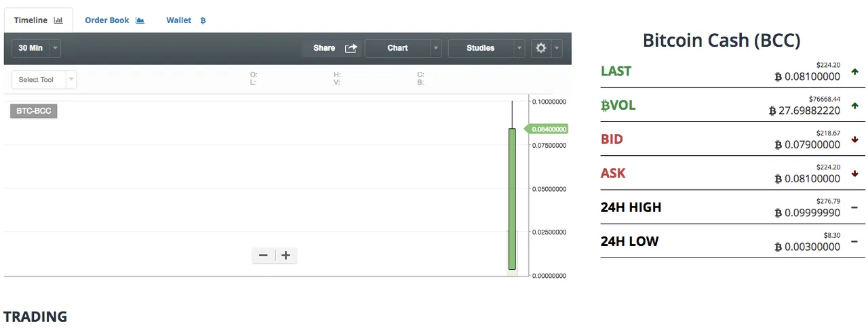Select the 30 Min interval button
Screen dimensions: 868x330
click(x=31, y=48)
